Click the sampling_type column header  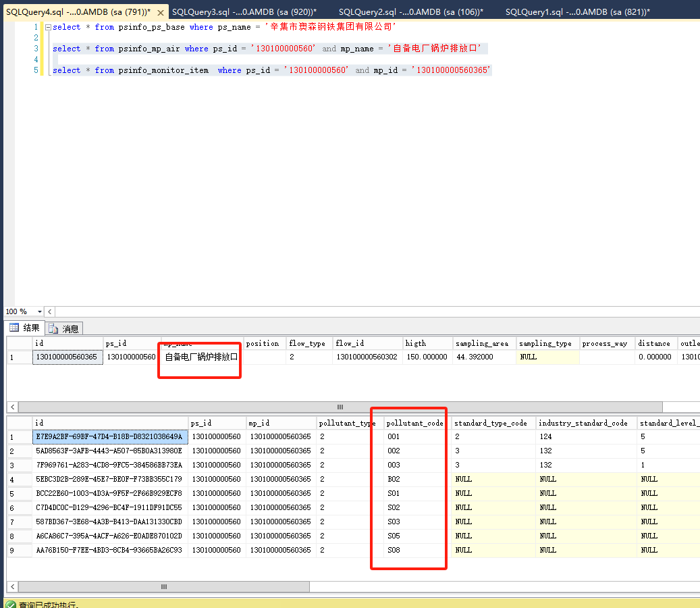click(547, 343)
